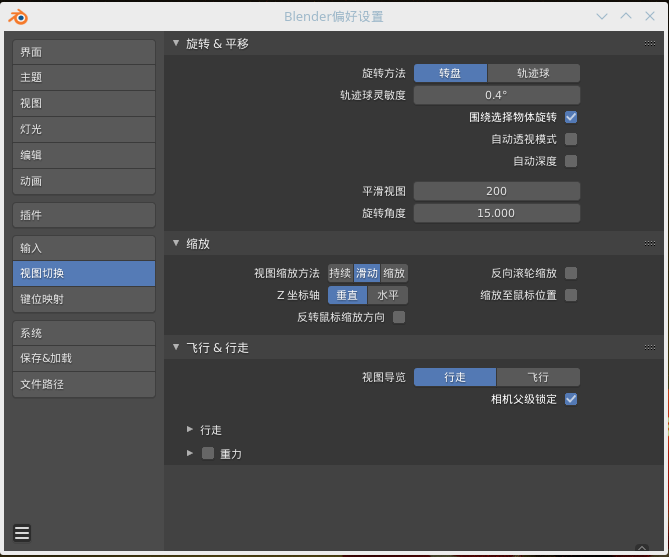
Task: Close the Blender偏好设置 window
Action: pos(650,16)
